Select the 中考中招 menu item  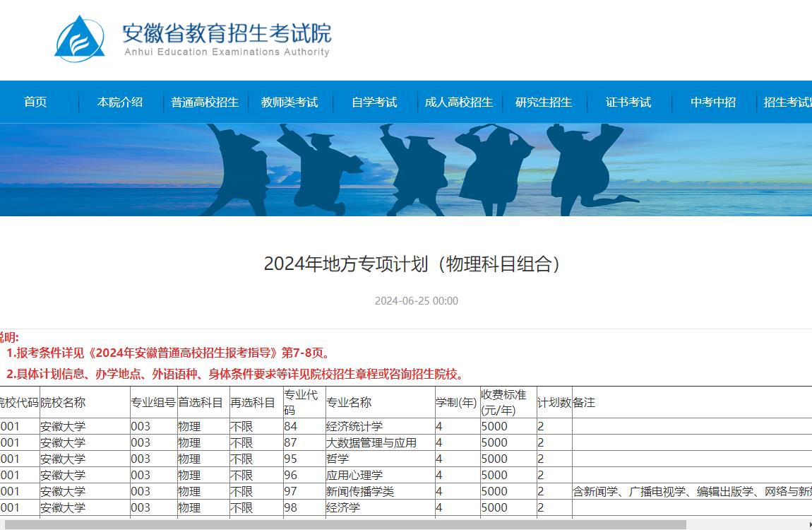tap(712, 101)
